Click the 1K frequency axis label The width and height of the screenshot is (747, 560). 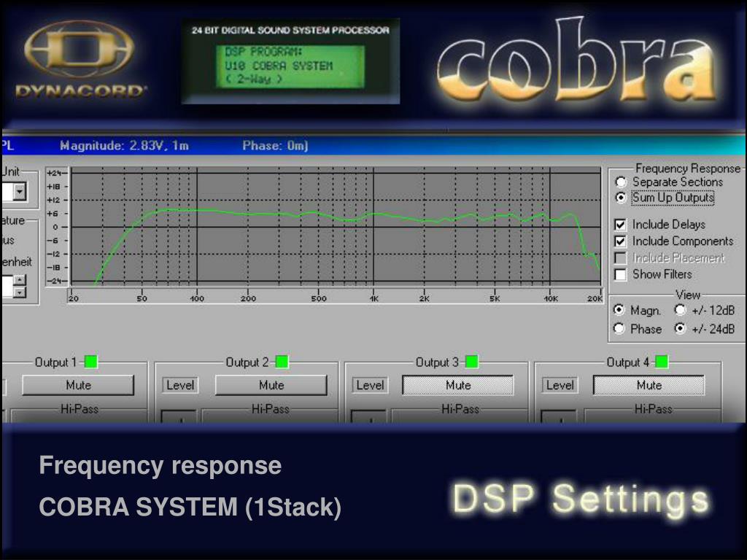[x=374, y=298]
